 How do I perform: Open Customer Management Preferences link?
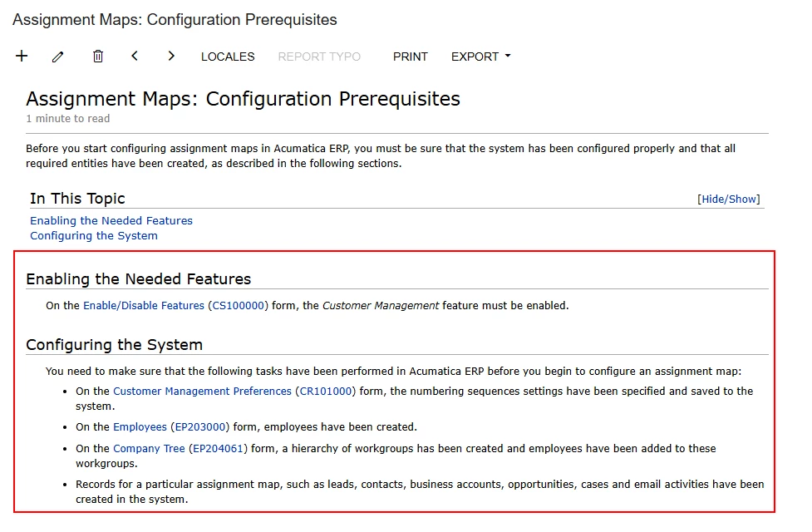coord(203,391)
